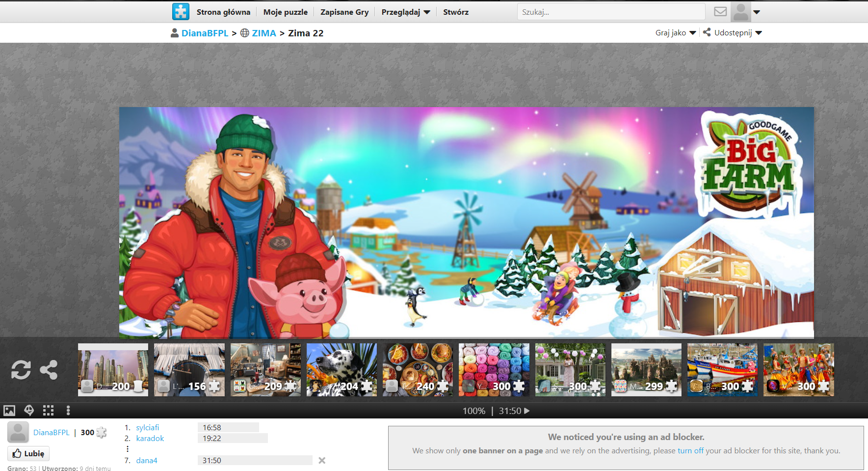Viewport: 868px width, 471px height.
Task: Click the large share icon beside thumbnails
Action: [49, 370]
